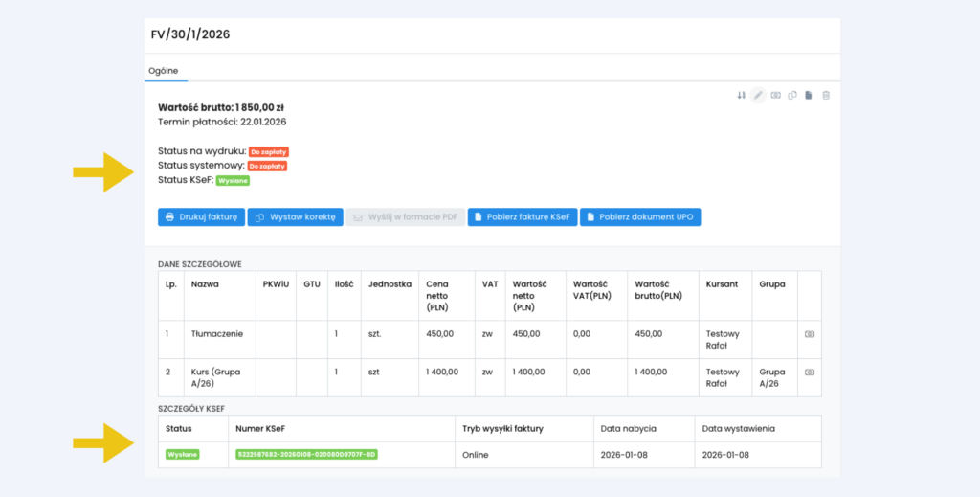Click the green KSeF number badge
Screen dimensions: 980x497
[x=305, y=454]
